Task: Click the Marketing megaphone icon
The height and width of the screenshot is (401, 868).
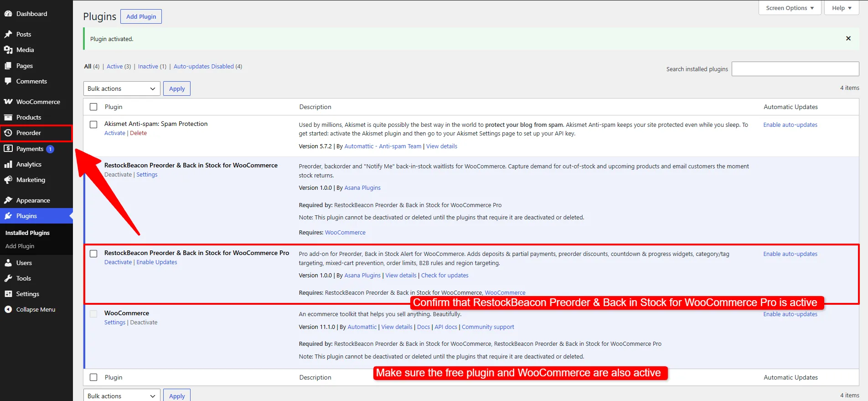Action: pos(8,180)
